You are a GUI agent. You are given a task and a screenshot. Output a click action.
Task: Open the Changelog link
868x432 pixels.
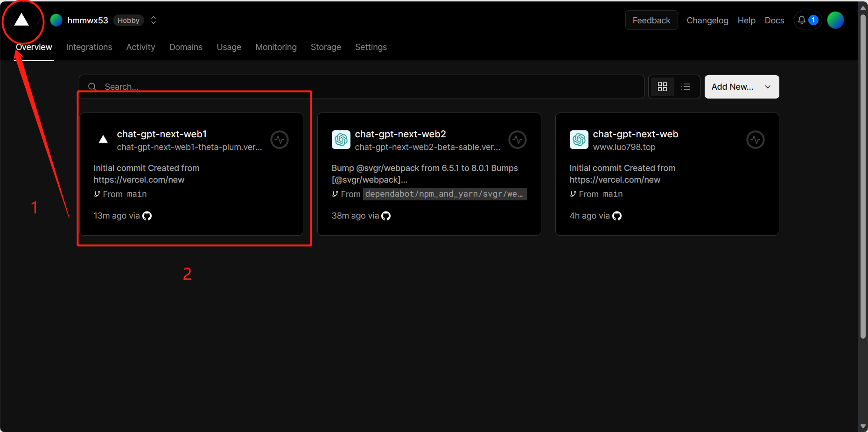[x=707, y=21]
